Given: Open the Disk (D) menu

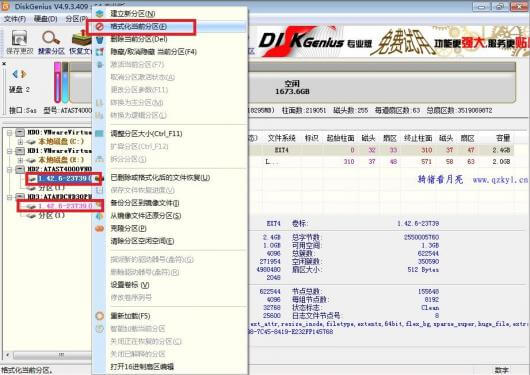Looking at the screenshot, I should [x=45, y=19].
